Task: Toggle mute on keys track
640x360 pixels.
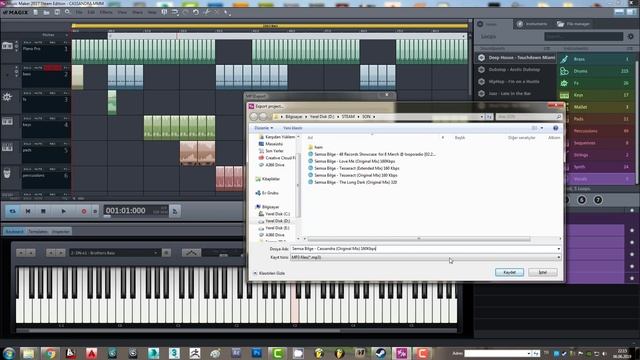Action: (x=38, y=118)
